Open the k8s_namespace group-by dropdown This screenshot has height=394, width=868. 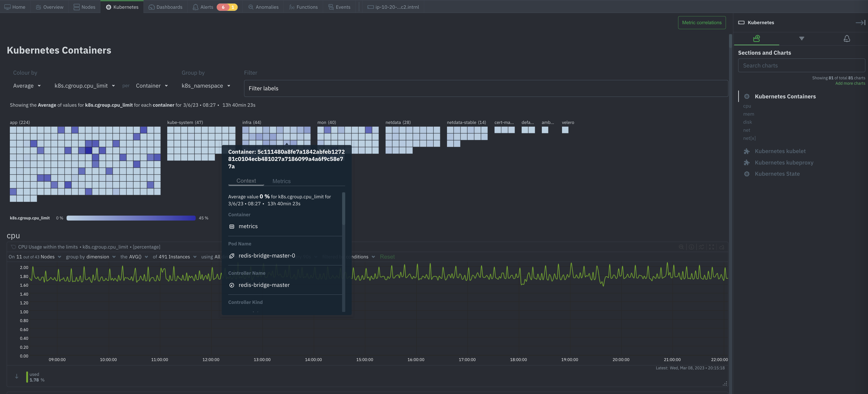[206, 86]
